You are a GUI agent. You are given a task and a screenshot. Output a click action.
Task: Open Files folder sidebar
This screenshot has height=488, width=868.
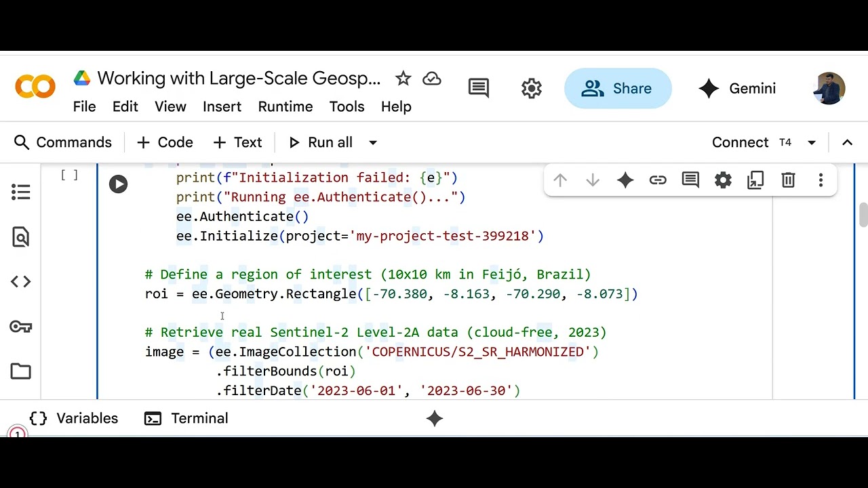(x=21, y=371)
